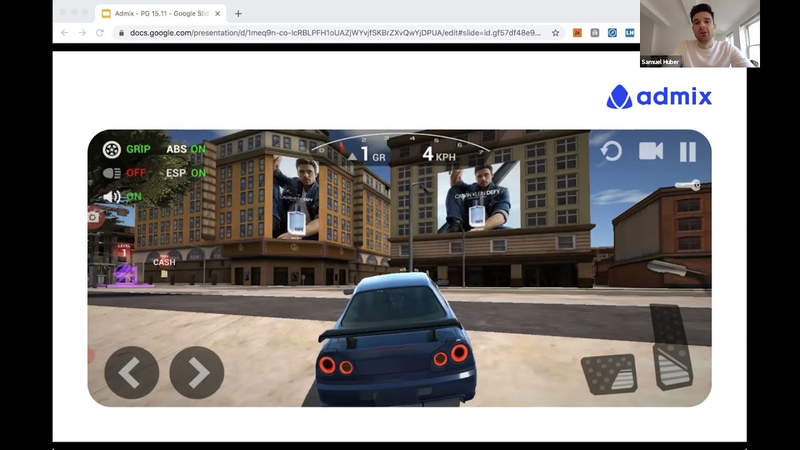Switch camera view with video icon
Image resolution: width=800 pixels, height=450 pixels.
click(651, 151)
